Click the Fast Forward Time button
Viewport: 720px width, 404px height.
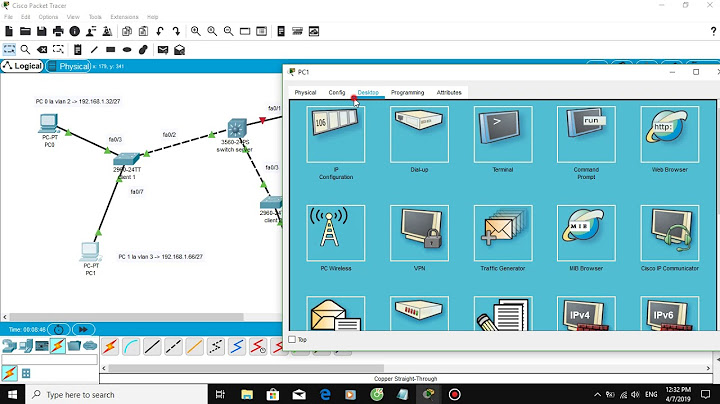click(84, 330)
